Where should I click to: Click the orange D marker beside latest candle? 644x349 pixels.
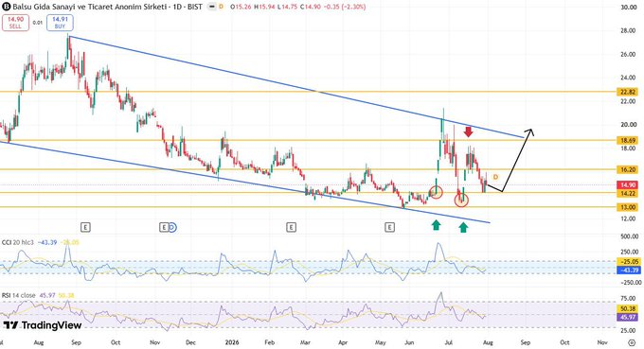(495, 177)
